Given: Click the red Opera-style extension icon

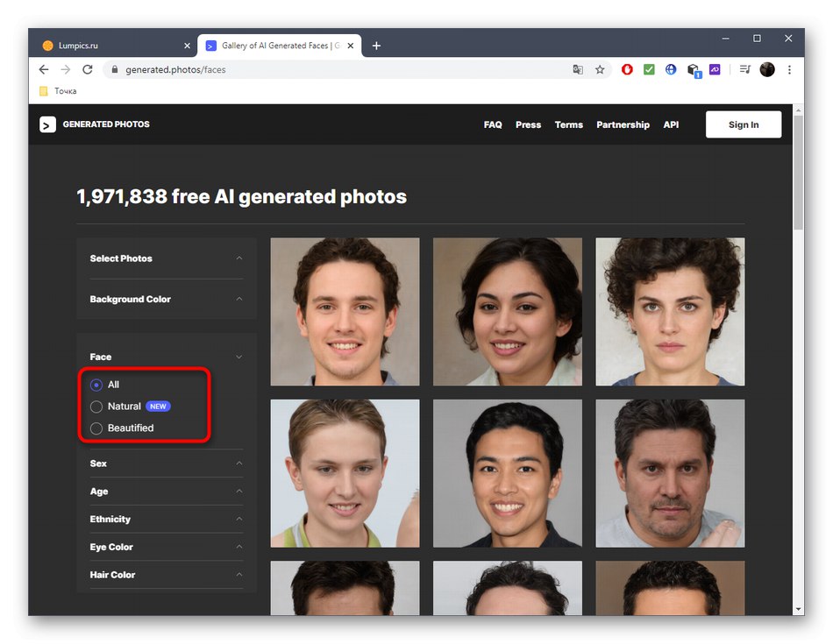Looking at the screenshot, I should [628, 69].
